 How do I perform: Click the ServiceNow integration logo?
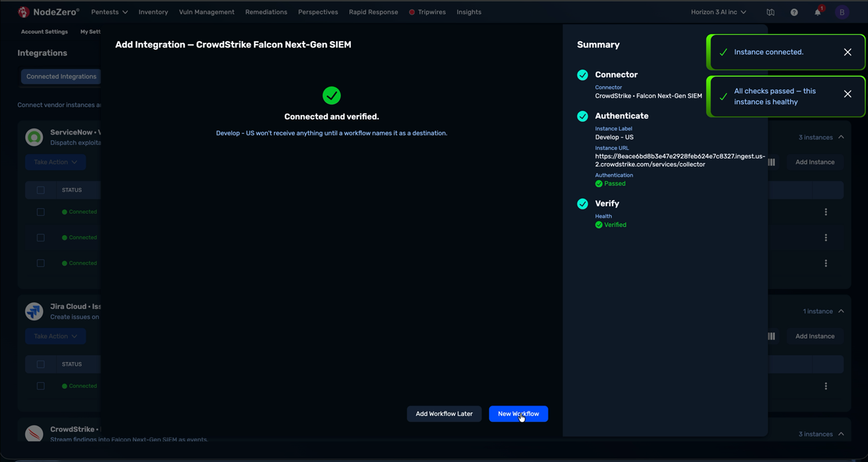click(34, 137)
